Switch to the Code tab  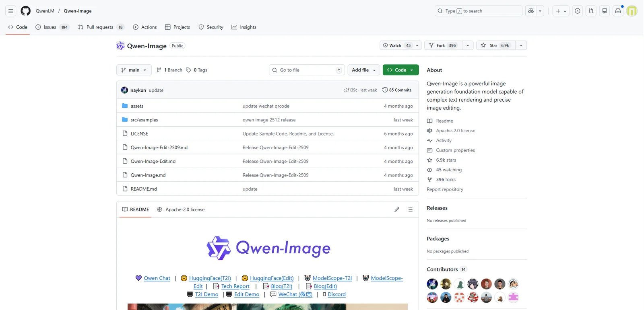coord(18,27)
